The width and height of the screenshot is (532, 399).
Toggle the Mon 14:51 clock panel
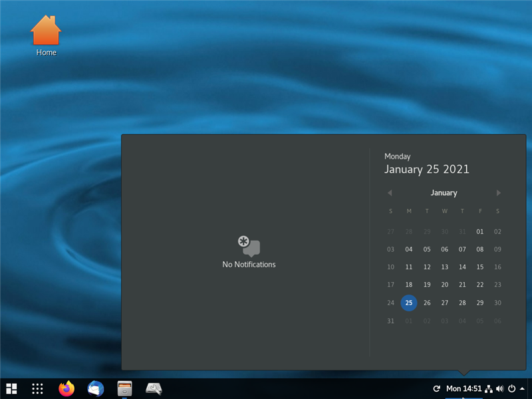464,388
